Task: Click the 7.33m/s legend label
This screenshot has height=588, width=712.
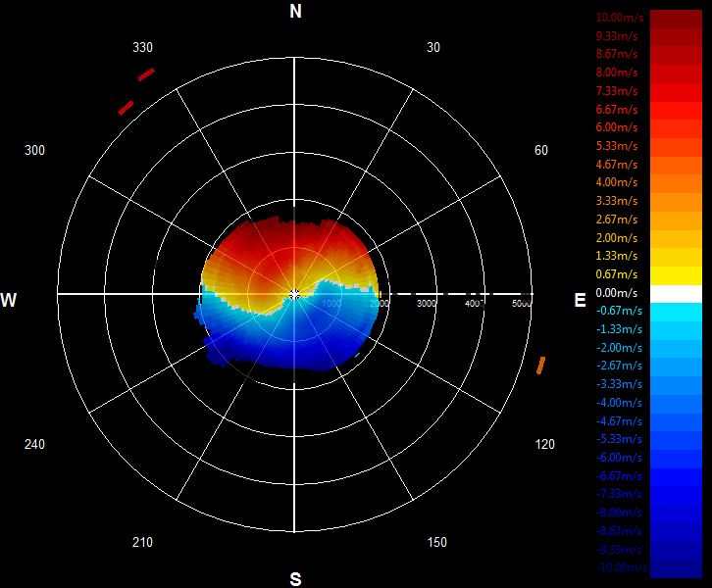Action: [x=617, y=91]
